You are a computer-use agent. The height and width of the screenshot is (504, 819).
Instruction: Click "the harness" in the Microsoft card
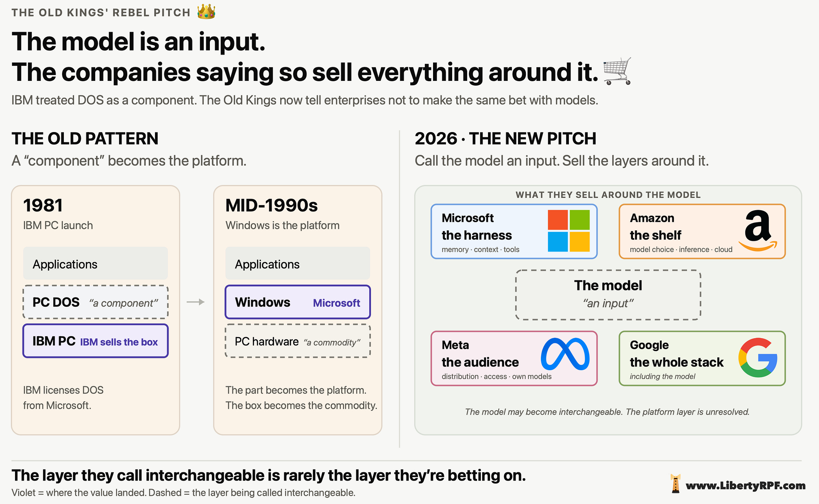pyautogui.click(x=477, y=235)
